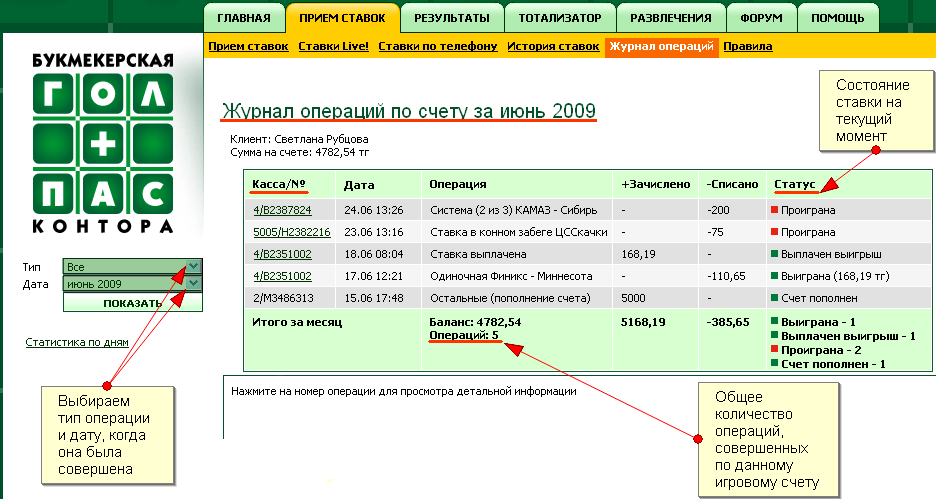Viewport: 936px width, 499px height.
Task: Click green icon beside summary Выплачен выигрыш - 1
Action: click(x=775, y=335)
